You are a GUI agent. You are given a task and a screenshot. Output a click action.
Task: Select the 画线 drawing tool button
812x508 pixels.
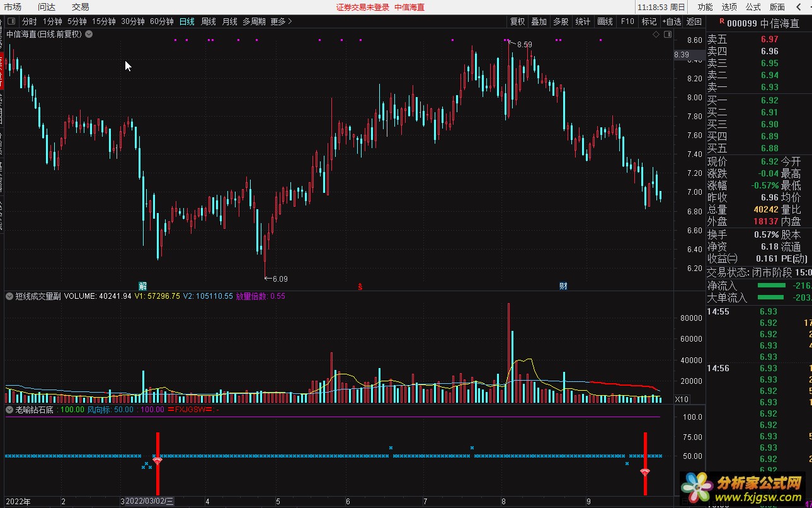pos(605,21)
